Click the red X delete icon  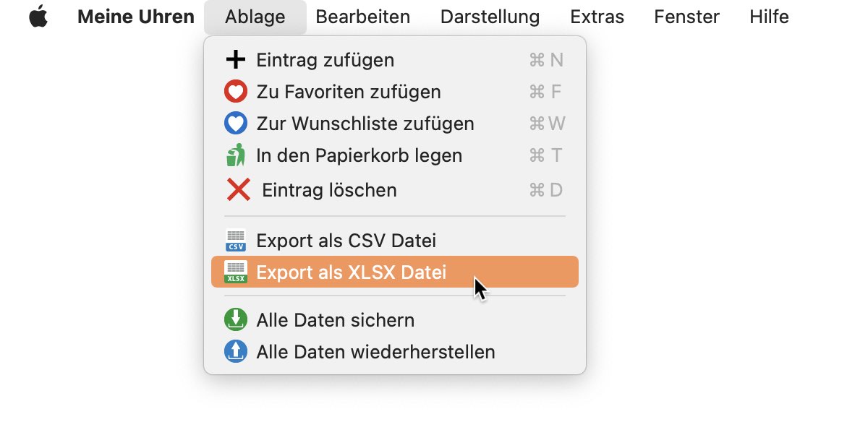(238, 190)
